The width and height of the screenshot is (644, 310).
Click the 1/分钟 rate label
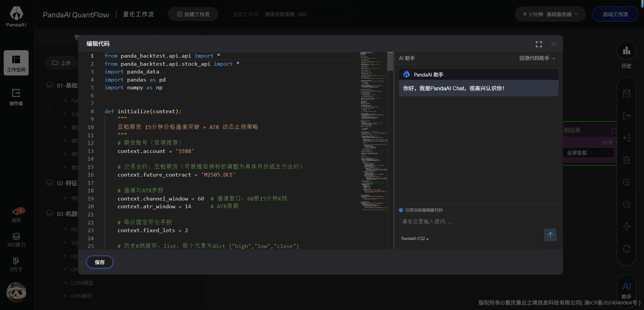click(x=533, y=14)
